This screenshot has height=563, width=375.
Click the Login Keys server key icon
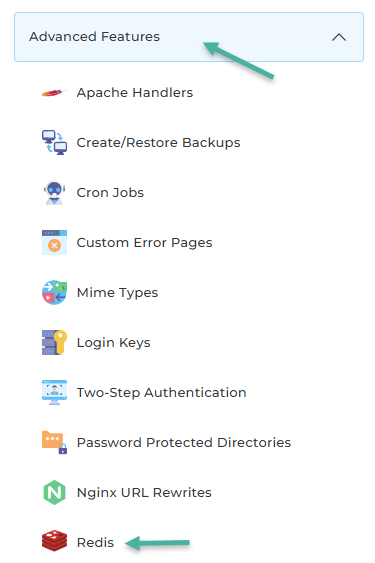click(54, 342)
